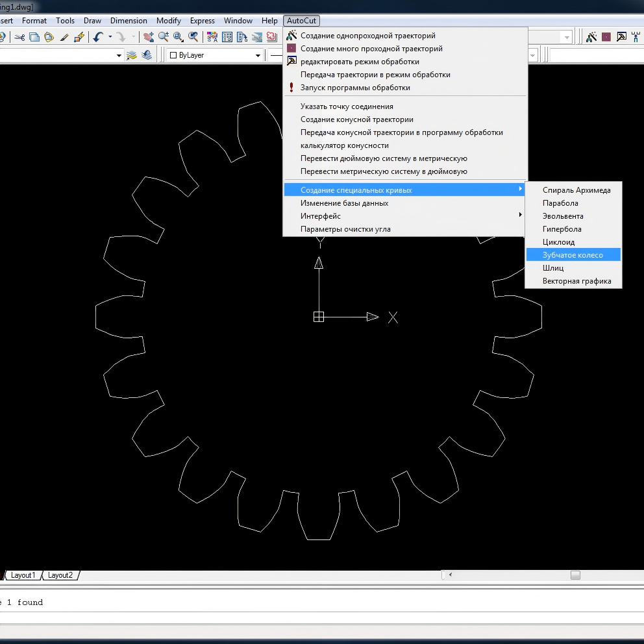644x644 pixels.
Task: Select the Zoom Realtime magnifier icon
Action: click(x=164, y=38)
